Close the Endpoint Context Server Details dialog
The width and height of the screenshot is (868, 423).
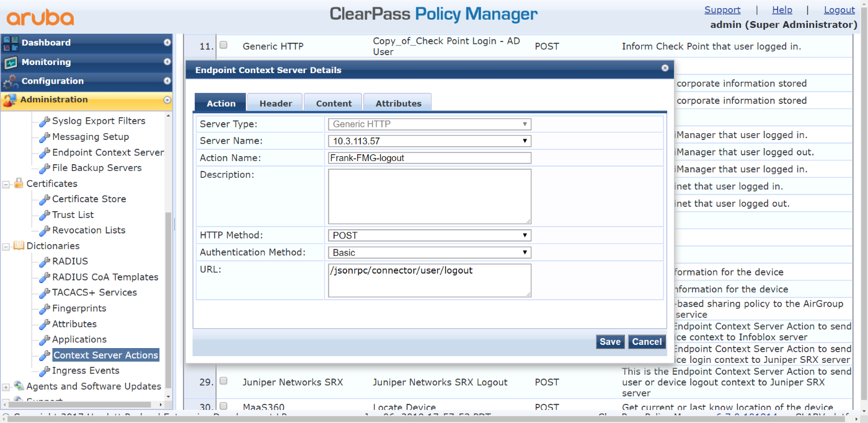(665, 68)
